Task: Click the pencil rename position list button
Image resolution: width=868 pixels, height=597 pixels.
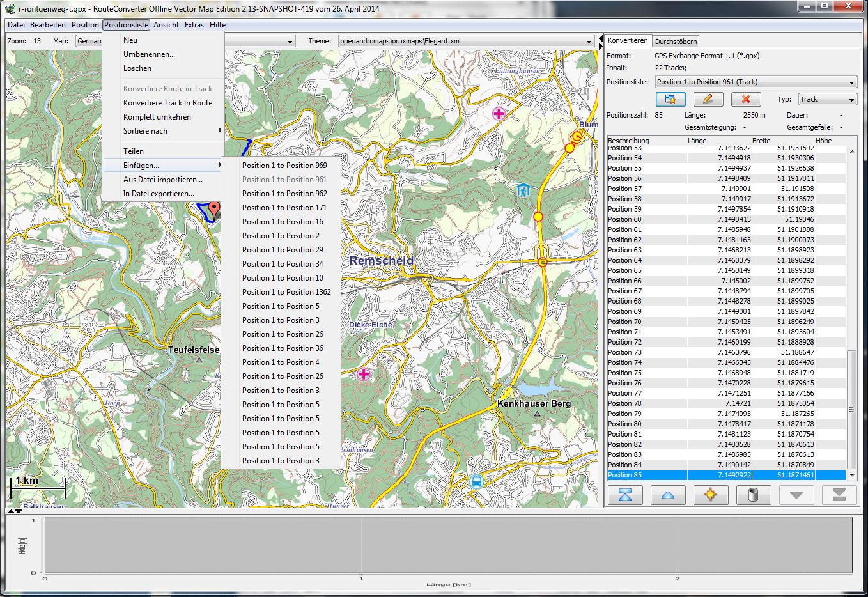Action: click(708, 99)
